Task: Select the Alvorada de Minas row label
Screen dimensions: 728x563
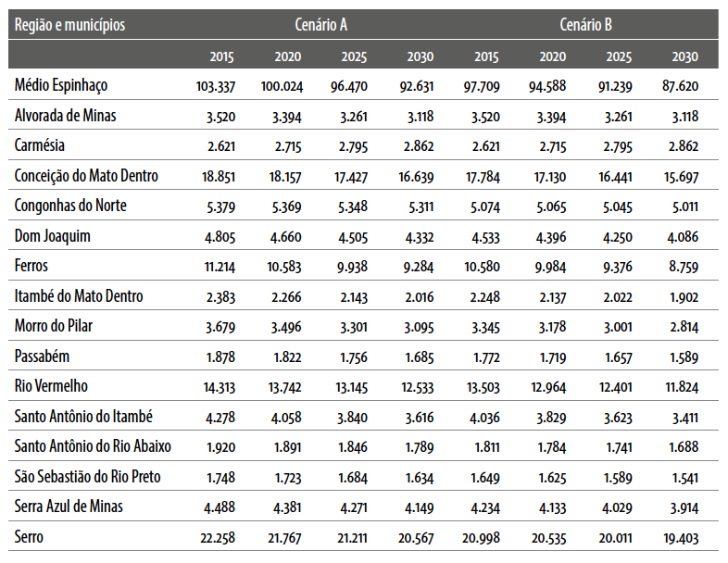Action: (x=66, y=116)
